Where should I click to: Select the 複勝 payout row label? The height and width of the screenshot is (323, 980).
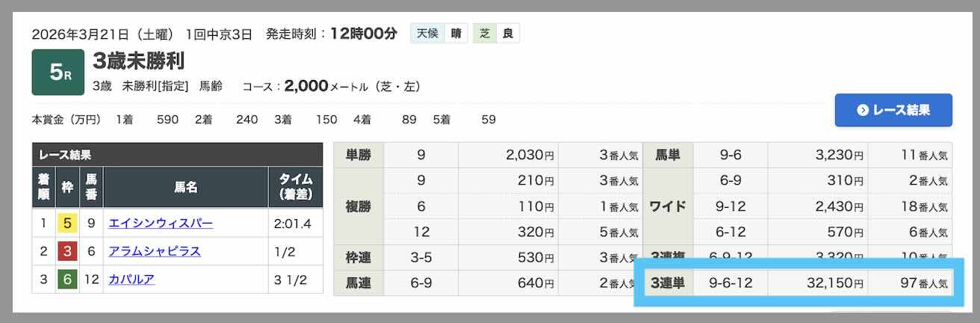point(359,206)
